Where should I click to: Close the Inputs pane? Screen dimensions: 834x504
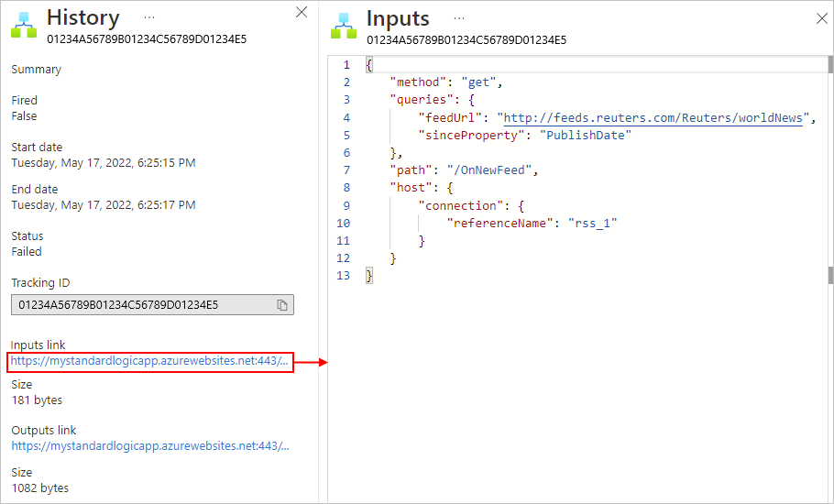point(821,18)
